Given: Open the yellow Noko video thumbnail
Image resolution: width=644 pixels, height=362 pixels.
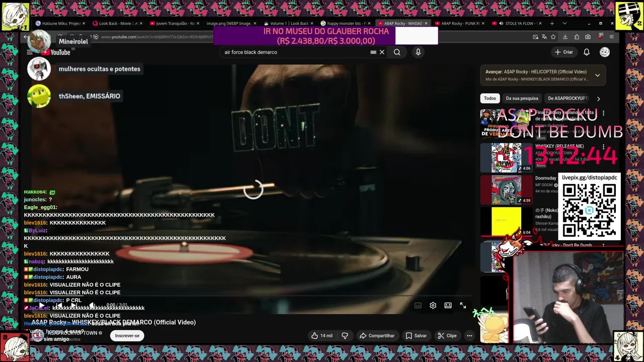Looking at the screenshot, I should (506, 222).
